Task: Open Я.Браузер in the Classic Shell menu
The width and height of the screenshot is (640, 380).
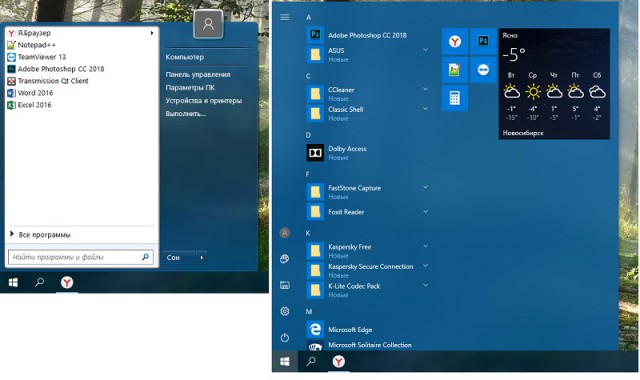Action: (x=81, y=33)
